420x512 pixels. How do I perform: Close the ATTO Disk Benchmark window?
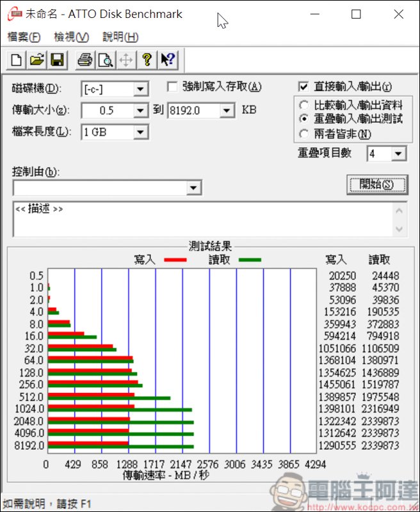pos(398,14)
